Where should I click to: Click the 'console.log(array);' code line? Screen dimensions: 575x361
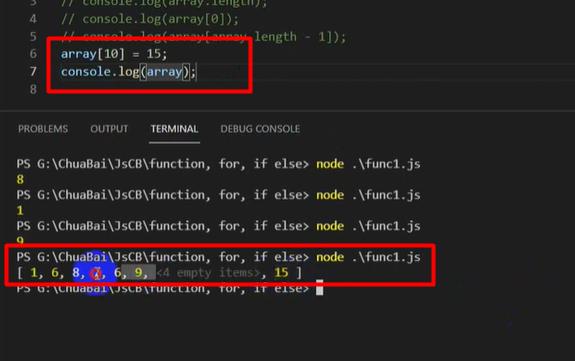coord(129,72)
